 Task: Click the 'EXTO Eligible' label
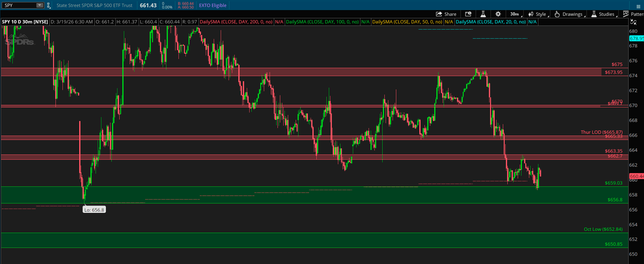point(213,5)
